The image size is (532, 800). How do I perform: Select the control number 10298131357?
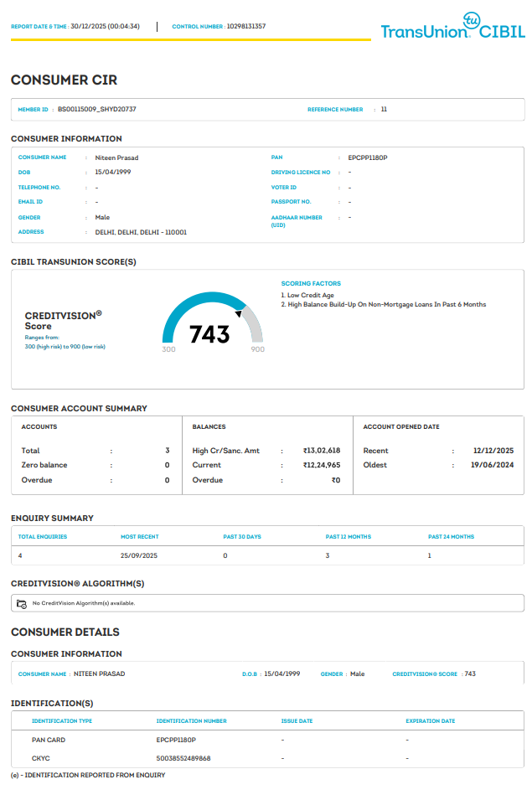(245, 26)
